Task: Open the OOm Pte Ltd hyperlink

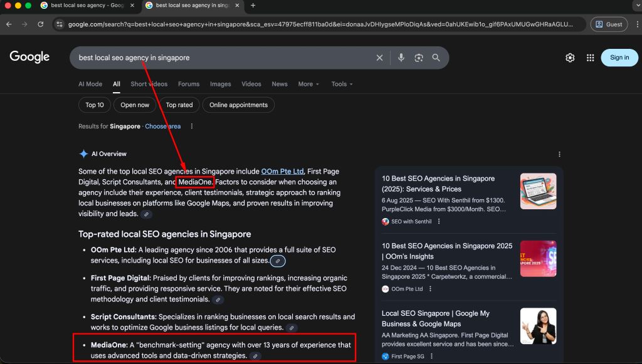Action: 283,172
